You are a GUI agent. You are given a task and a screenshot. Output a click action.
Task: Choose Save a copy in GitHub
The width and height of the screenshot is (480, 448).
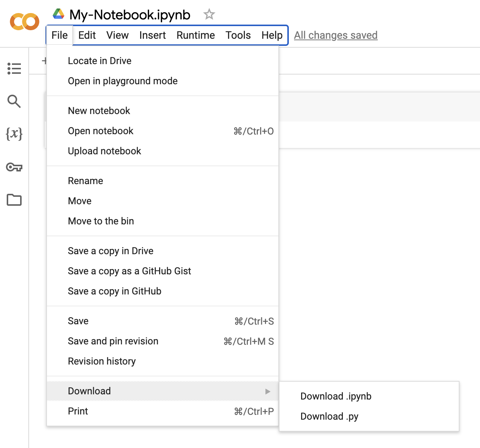coord(114,291)
